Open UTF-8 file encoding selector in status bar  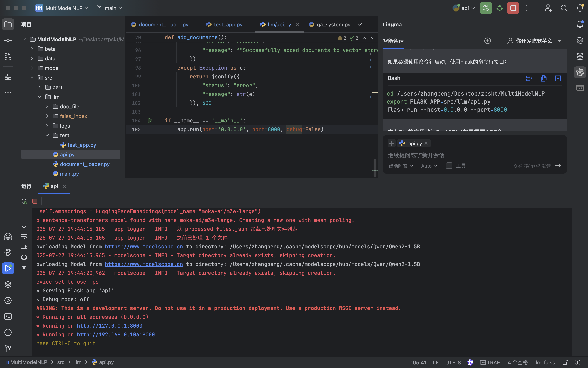pos(453,362)
